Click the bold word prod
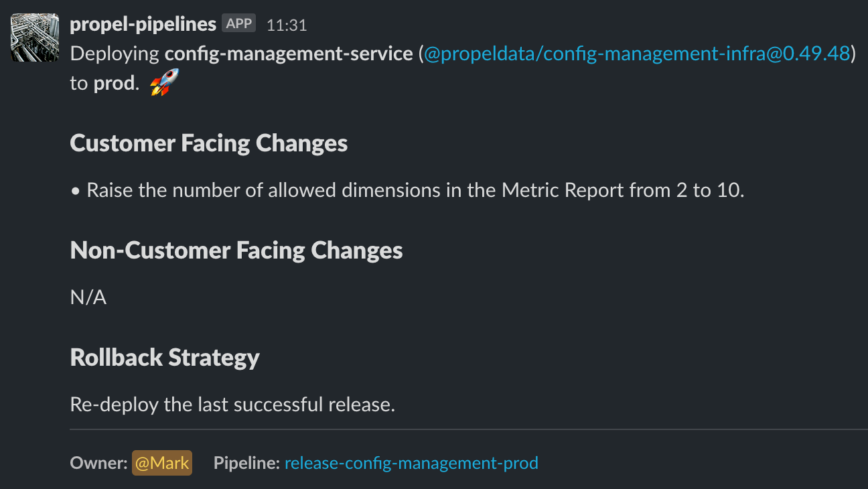Viewport: 868px width, 489px height. 116,85
